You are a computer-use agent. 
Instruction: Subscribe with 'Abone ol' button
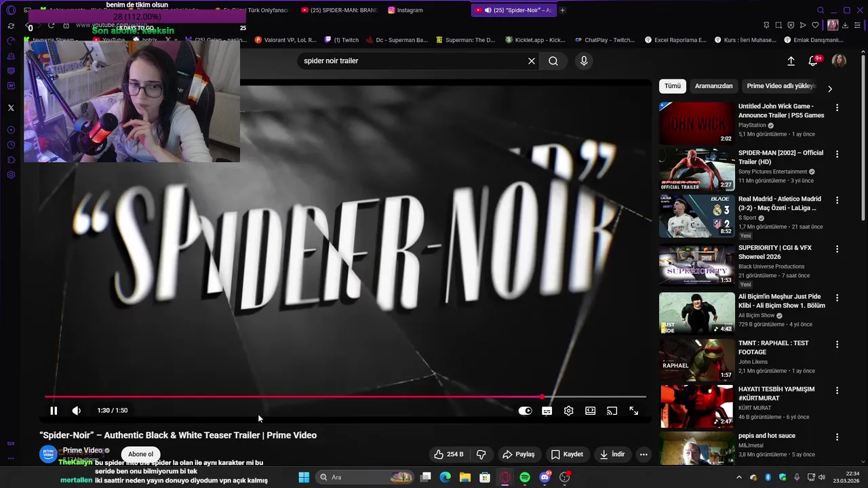141,454
